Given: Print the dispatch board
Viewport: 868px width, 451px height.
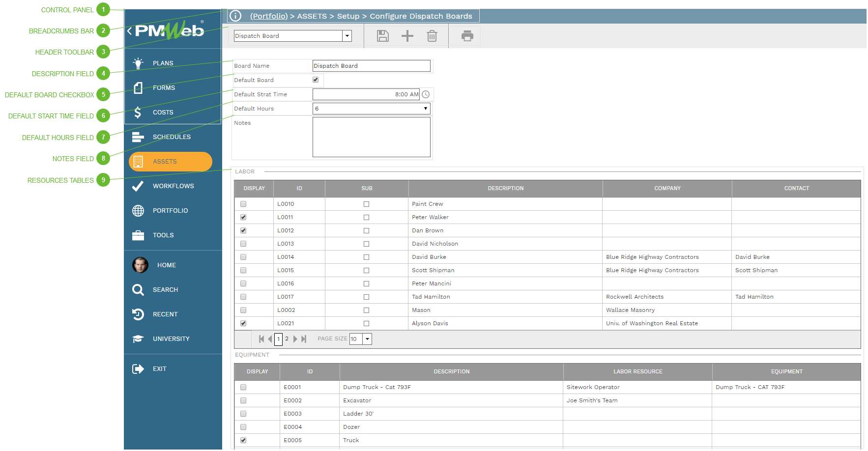Looking at the screenshot, I should (466, 35).
